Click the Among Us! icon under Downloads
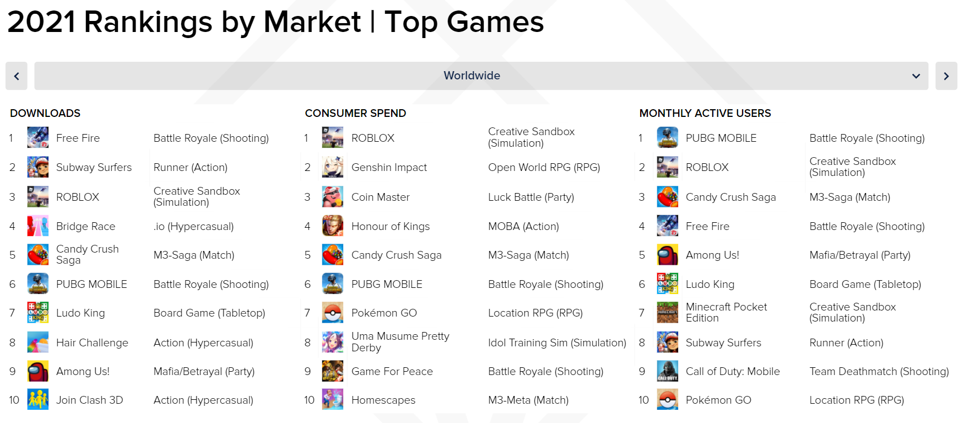 [x=37, y=371]
